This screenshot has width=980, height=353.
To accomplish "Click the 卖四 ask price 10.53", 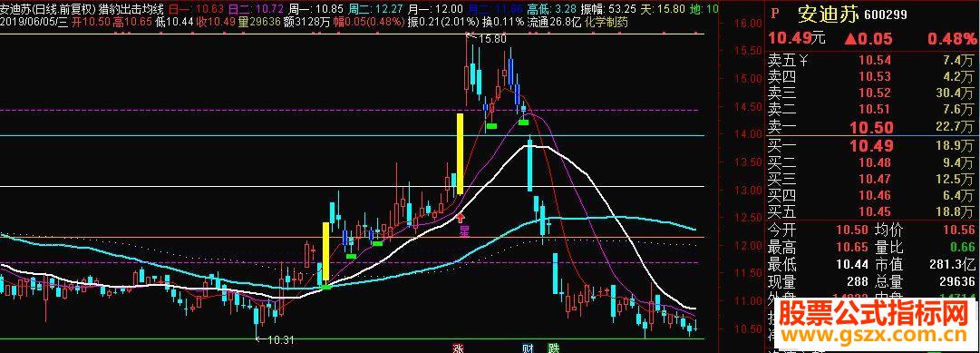I will coord(873,77).
